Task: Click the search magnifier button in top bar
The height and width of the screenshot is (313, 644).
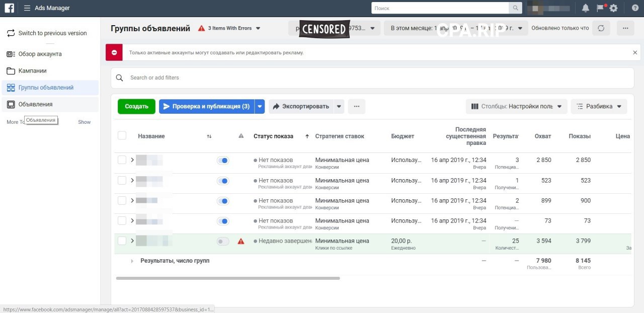Action: click(515, 8)
